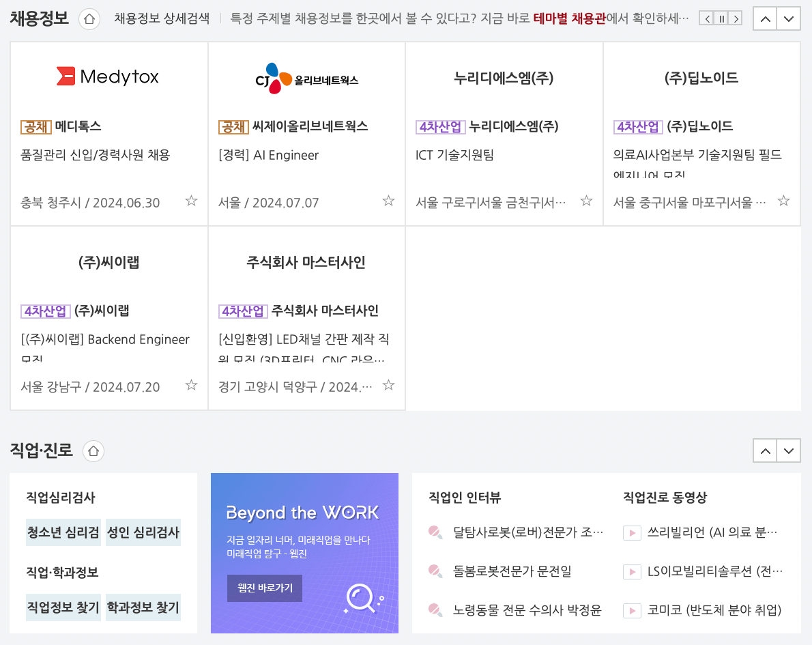Open ICT 기술지원팀 posting
Screen dimensions: 812x645
tap(454, 155)
